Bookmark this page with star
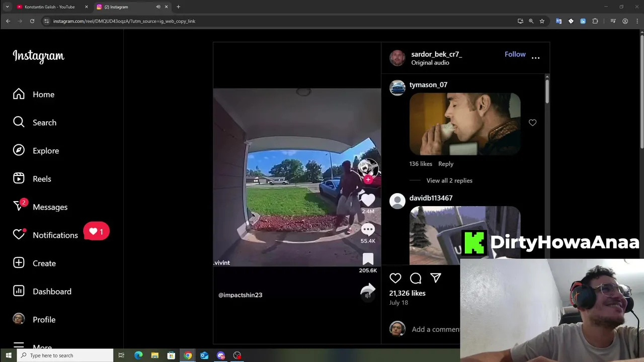Image resolution: width=644 pixels, height=362 pixels. point(542,21)
